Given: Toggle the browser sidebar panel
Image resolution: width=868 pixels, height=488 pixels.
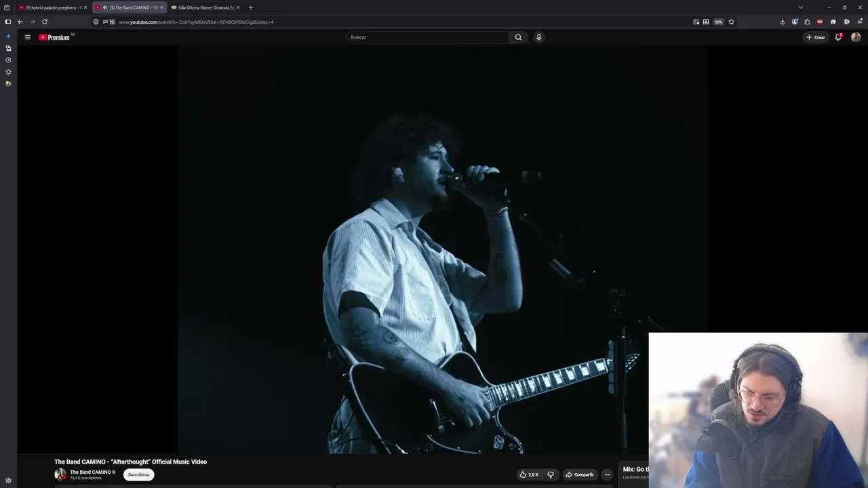Looking at the screenshot, I should pyautogui.click(x=8, y=22).
